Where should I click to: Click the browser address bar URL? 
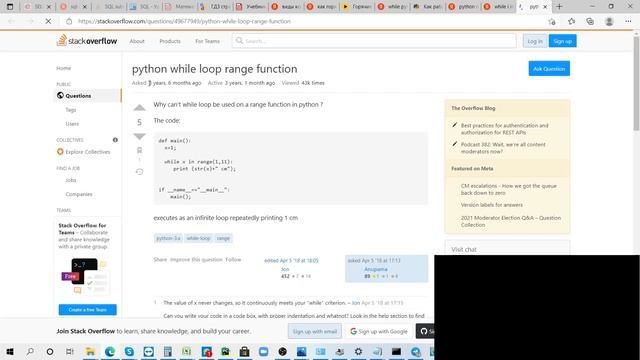coord(184,21)
